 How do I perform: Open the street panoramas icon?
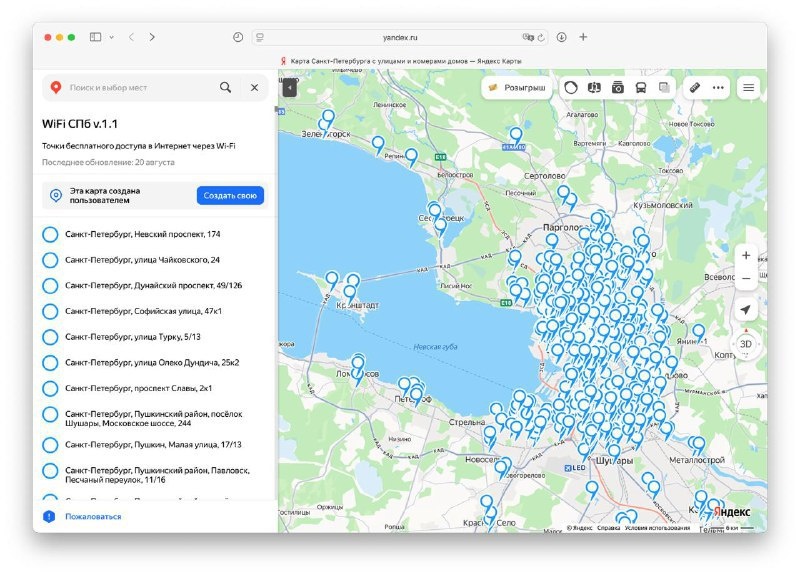pyautogui.click(x=594, y=88)
